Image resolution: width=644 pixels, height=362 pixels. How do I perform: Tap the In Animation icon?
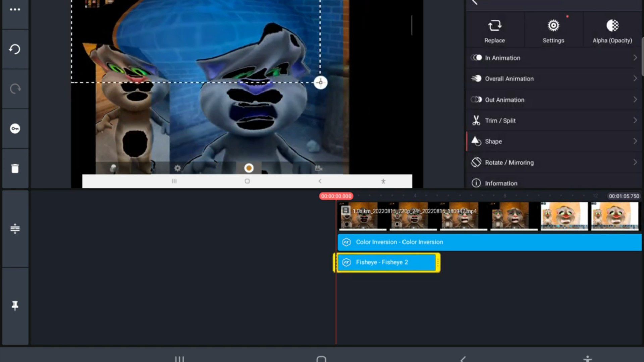click(x=476, y=58)
